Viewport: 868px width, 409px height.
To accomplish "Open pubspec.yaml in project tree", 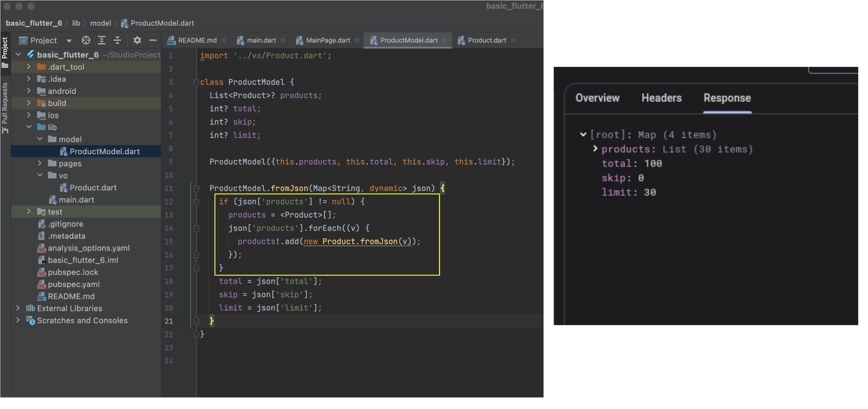I will point(73,285).
